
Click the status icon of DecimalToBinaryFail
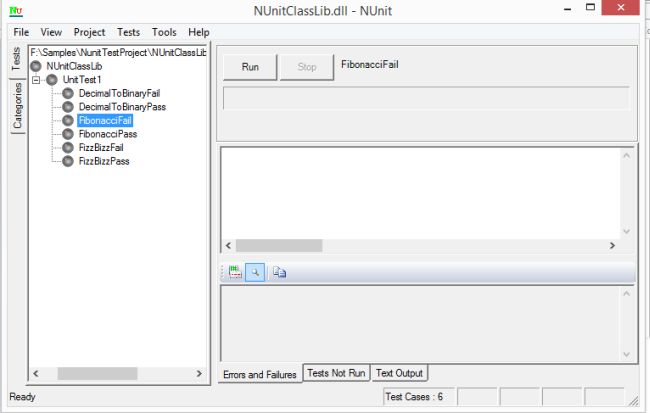pyautogui.click(x=68, y=93)
